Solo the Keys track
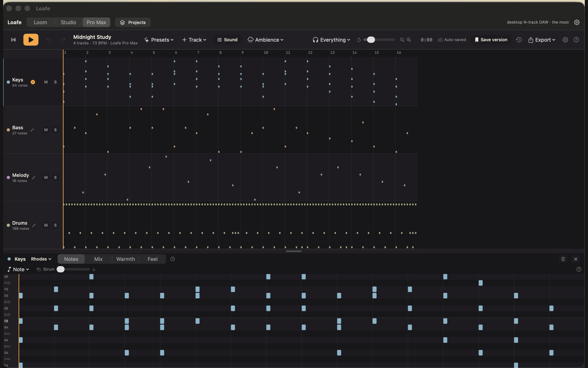Viewport: 588px width, 368px height. (x=55, y=82)
